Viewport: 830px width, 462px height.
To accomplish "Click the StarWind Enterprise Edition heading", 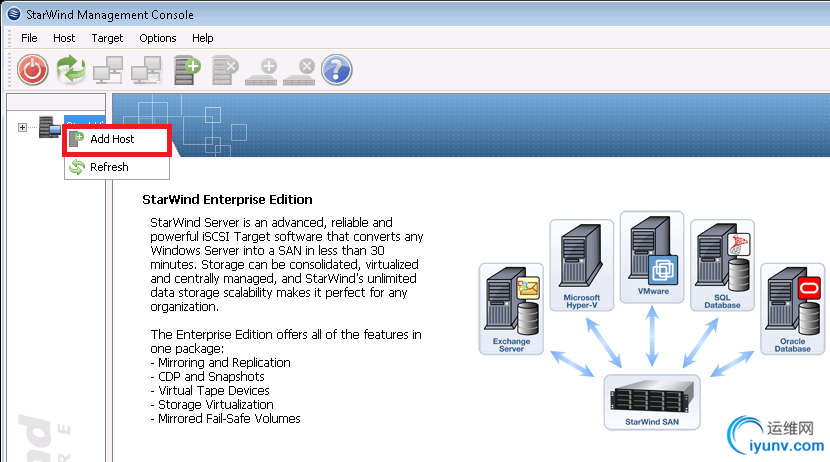I will click(x=227, y=200).
